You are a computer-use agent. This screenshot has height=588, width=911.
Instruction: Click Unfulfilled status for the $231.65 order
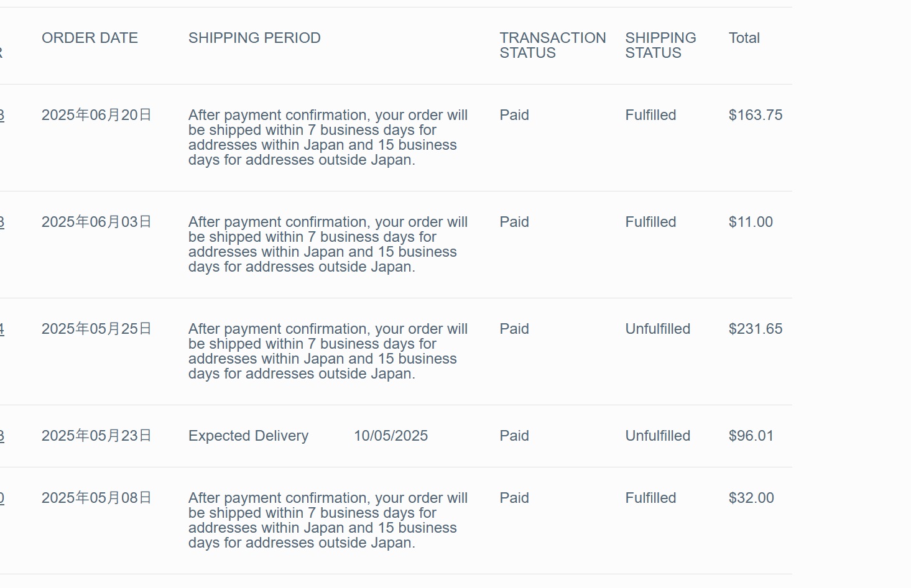[x=657, y=329]
